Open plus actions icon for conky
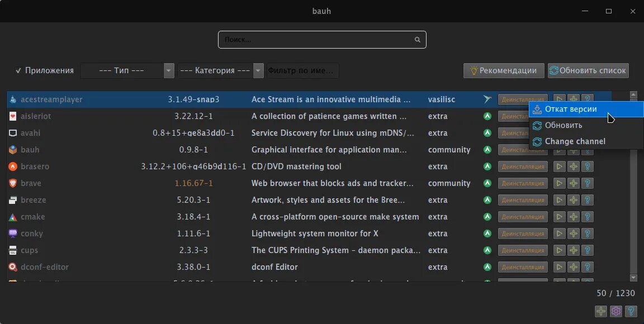This screenshot has width=644, height=324. pyautogui.click(x=574, y=234)
